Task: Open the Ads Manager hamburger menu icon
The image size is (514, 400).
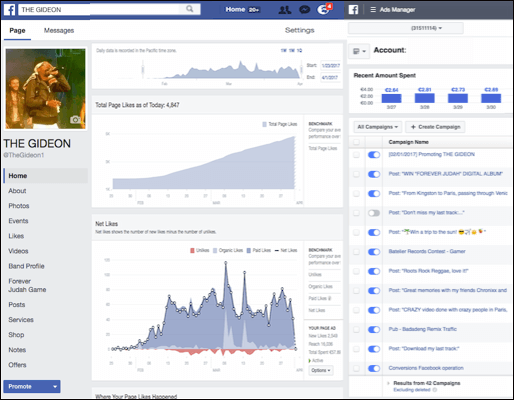Action: click(373, 10)
